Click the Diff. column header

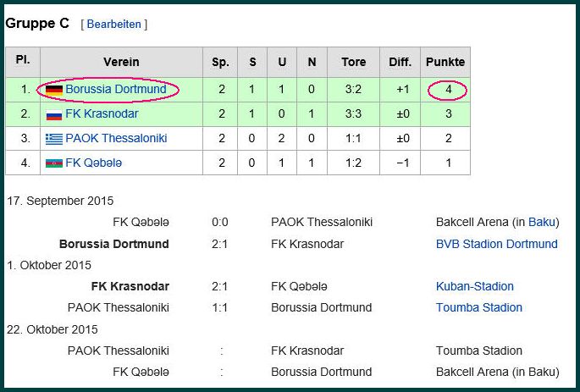click(400, 62)
